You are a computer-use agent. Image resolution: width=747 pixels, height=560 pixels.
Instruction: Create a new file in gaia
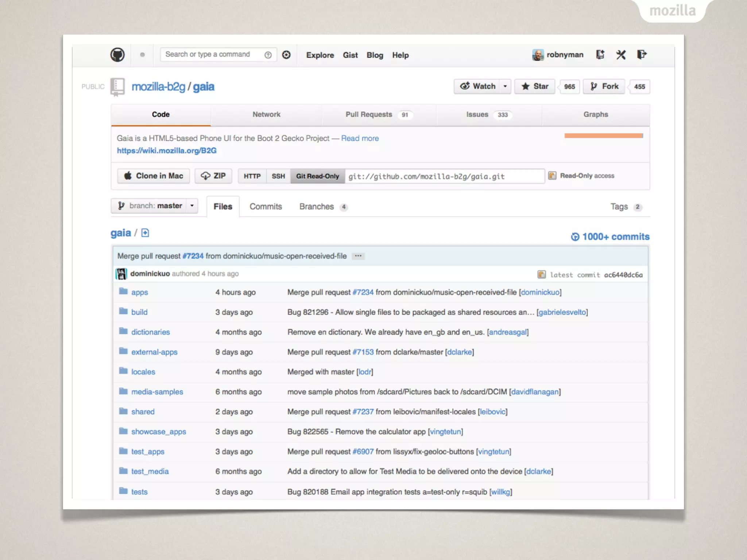pos(145,233)
